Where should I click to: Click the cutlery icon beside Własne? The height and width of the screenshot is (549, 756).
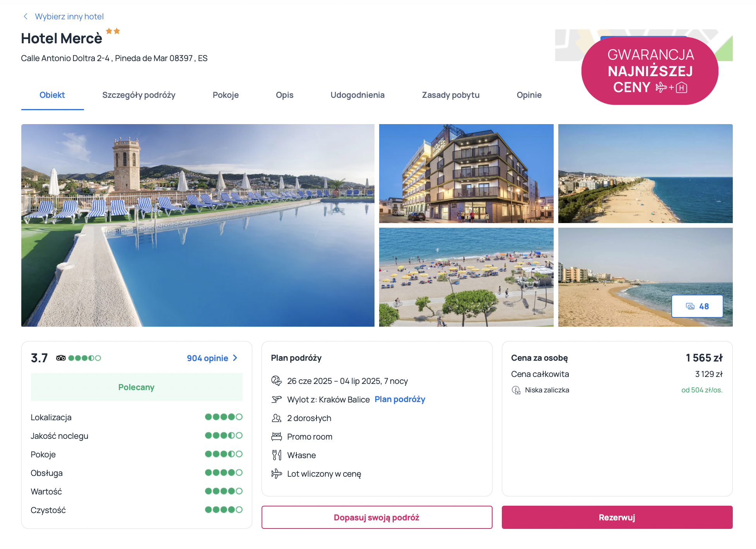click(277, 455)
